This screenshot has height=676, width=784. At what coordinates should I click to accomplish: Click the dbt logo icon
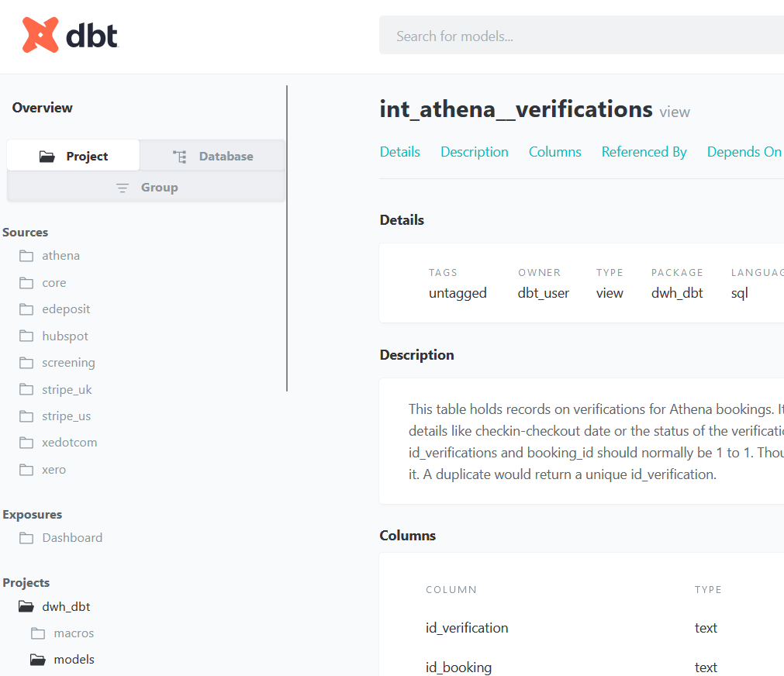pyautogui.click(x=40, y=35)
